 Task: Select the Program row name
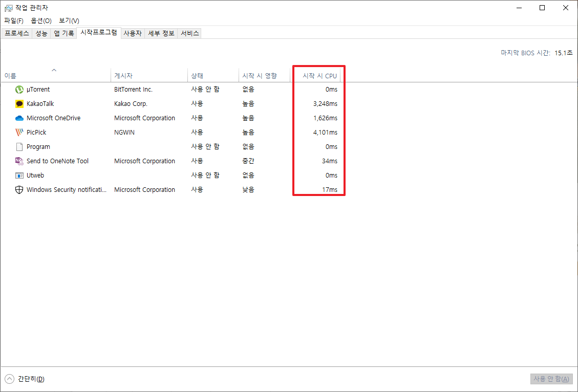coord(38,147)
